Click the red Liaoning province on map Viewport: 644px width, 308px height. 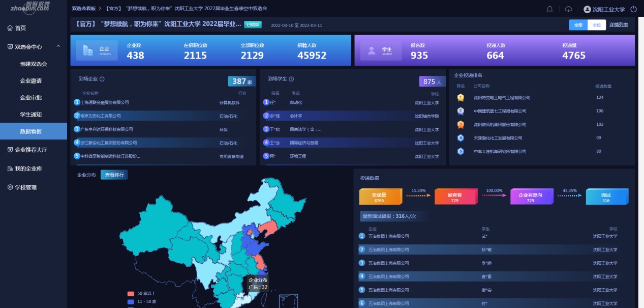[268, 228]
